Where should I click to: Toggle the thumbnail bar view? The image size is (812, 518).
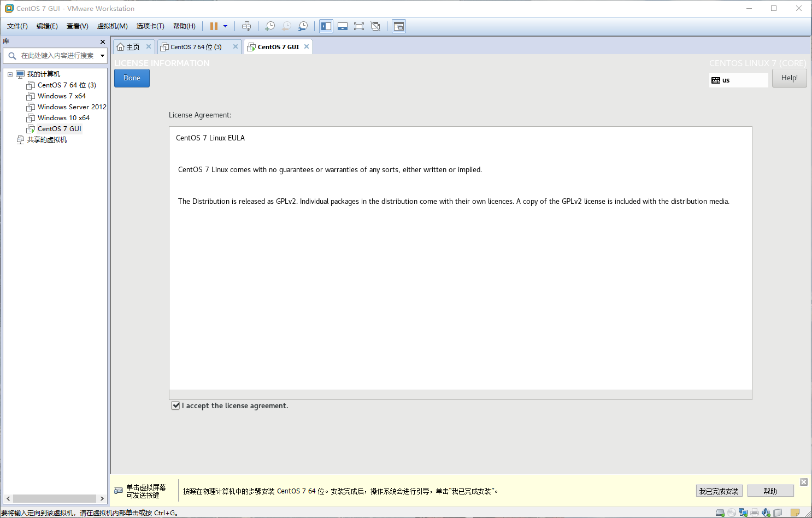point(343,26)
